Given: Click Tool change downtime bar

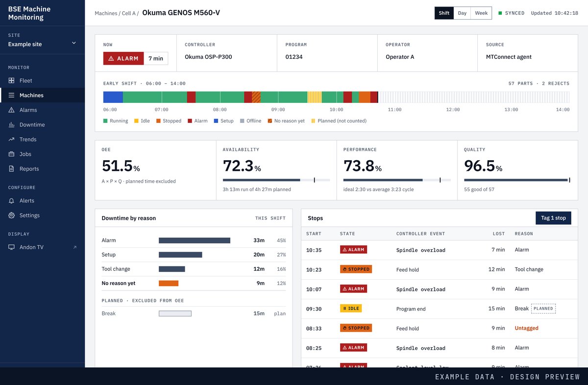Looking at the screenshot, I should pyautogui.click(x=172, y=269).
